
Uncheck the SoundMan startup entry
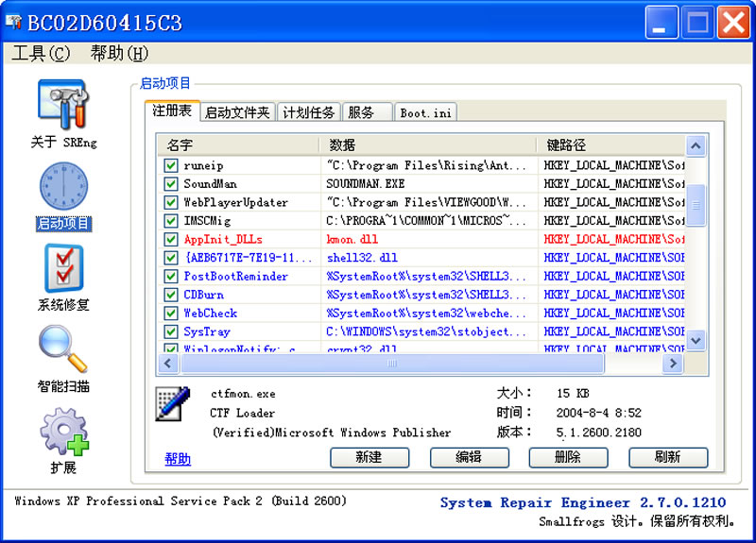[x=171, y=183]
